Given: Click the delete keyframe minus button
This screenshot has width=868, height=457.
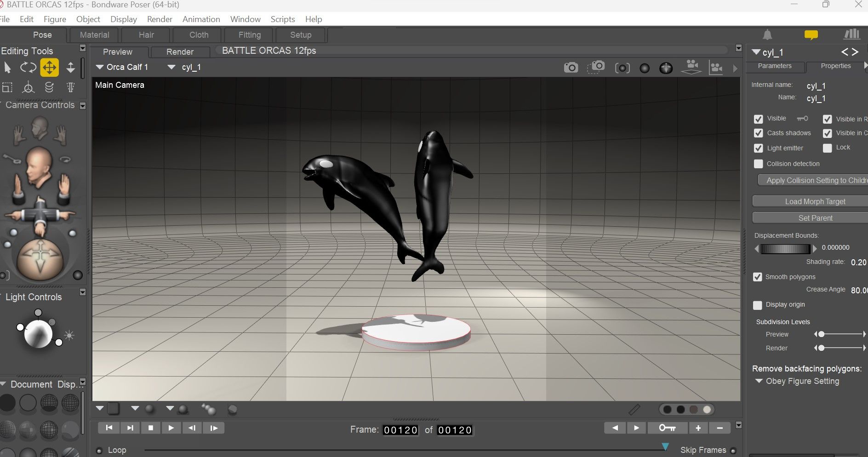Looking at the screenshot, I should click(720, 428).
